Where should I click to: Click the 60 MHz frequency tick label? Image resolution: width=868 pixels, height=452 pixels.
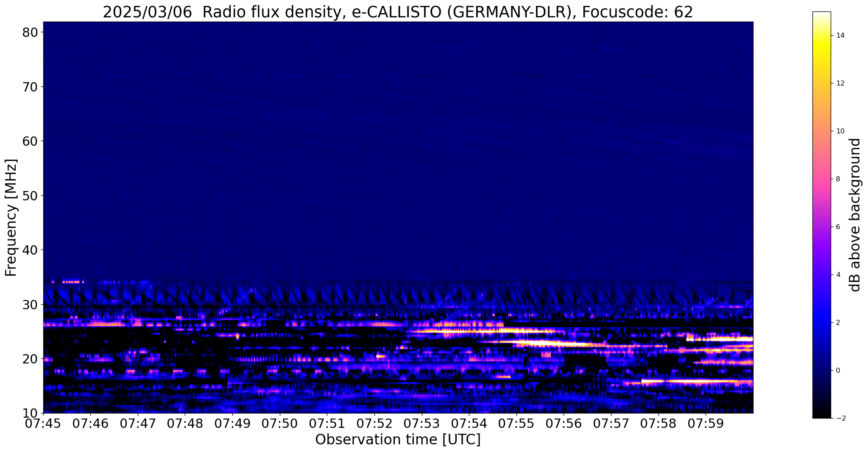[x=30, y=141]
